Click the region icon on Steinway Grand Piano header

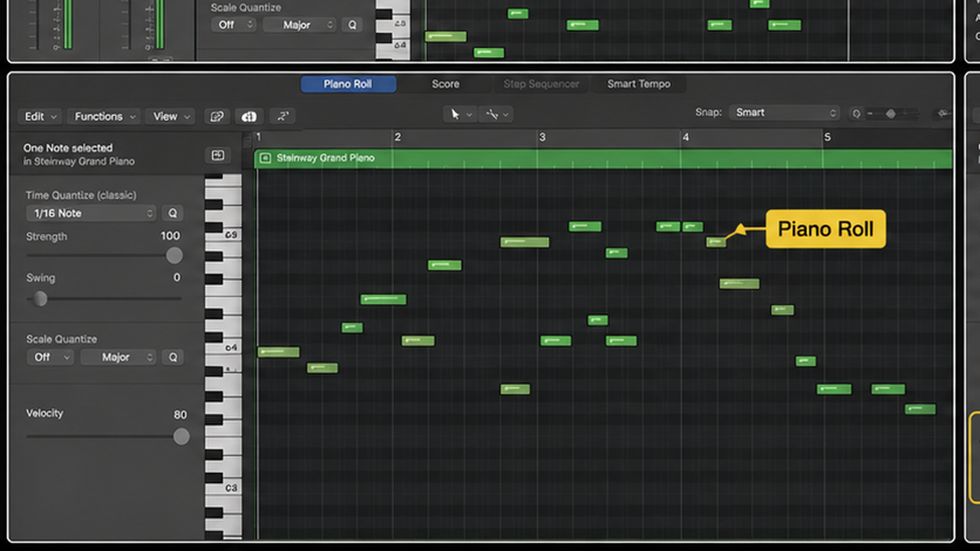click(x=265, y=158)
